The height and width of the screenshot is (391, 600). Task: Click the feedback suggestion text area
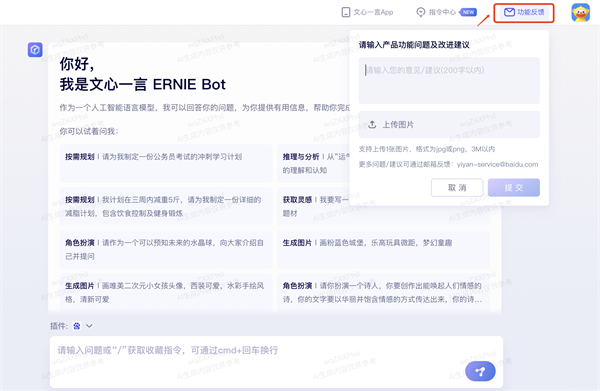[x=449, y=81]
